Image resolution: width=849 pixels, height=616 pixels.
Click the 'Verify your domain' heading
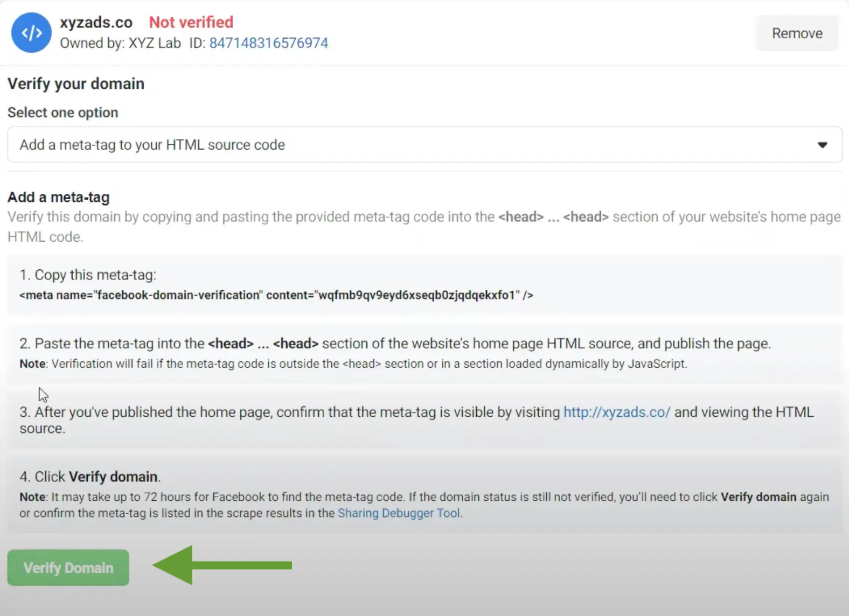pos(76,83)
